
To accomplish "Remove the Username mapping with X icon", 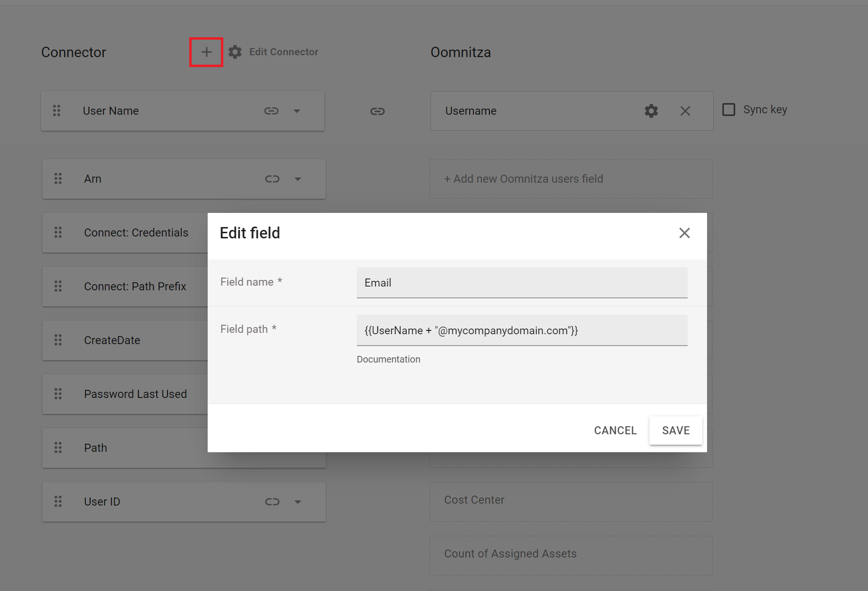I will point(685,111).
